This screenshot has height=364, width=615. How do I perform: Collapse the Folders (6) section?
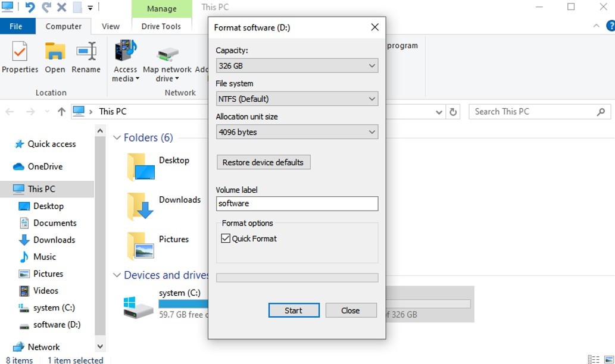pos(117,138)
